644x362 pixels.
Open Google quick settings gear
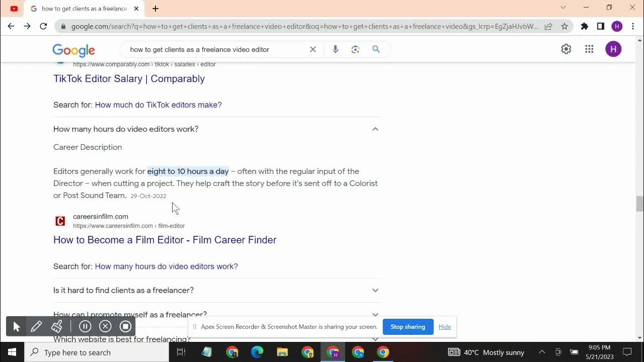click(566, 49)
